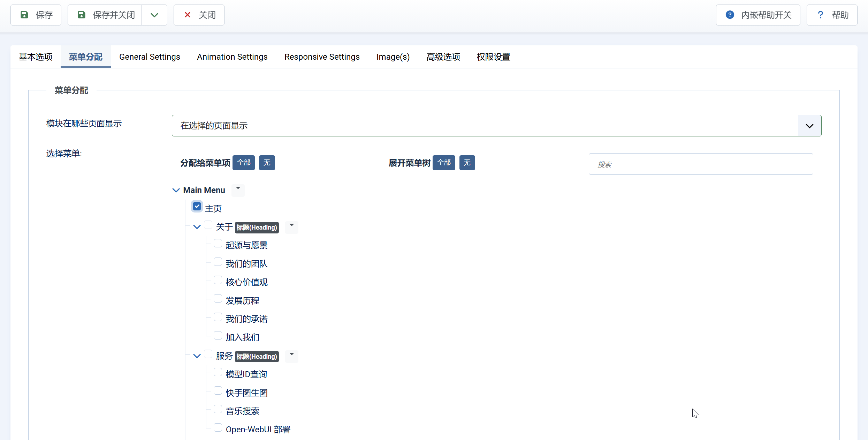868x440 pixels.
Task: Open the save options dropdown arrow
Action: [x=154, y=15]
